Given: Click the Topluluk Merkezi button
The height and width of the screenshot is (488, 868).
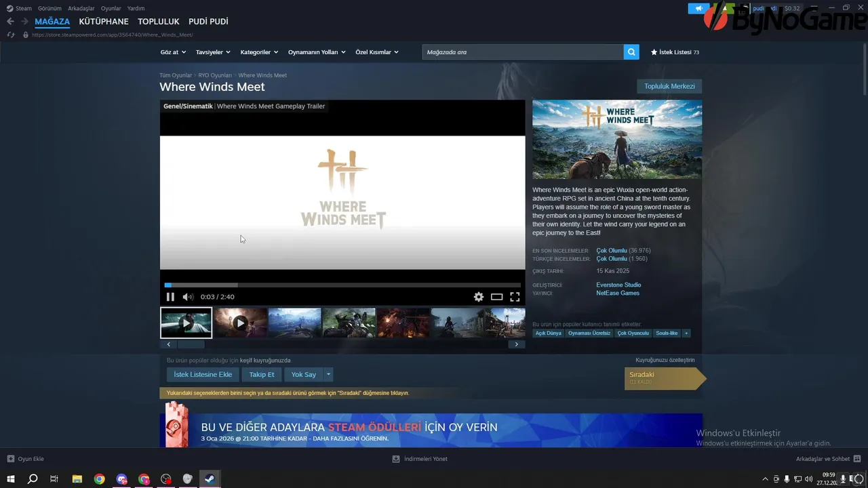Looking at the screenshot, I should point(669,87).
